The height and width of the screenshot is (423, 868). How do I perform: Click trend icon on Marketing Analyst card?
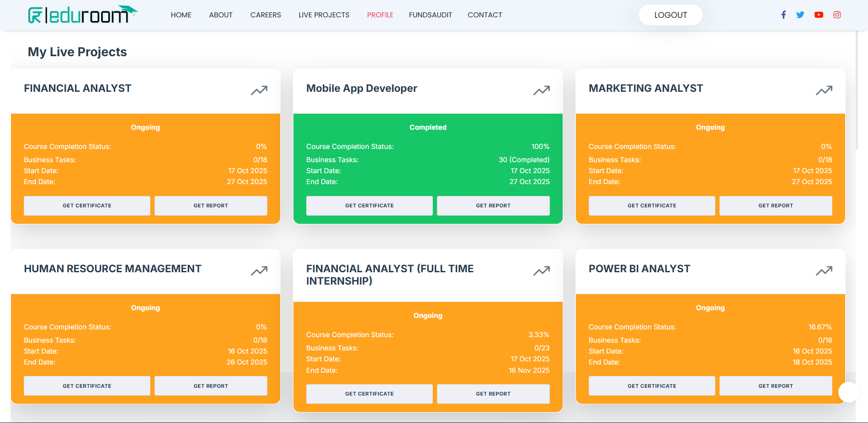824,90
